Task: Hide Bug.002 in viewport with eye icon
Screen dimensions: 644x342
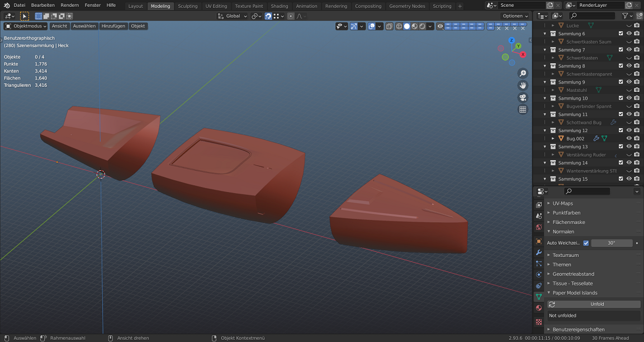Action: click(x=629, y=138)
